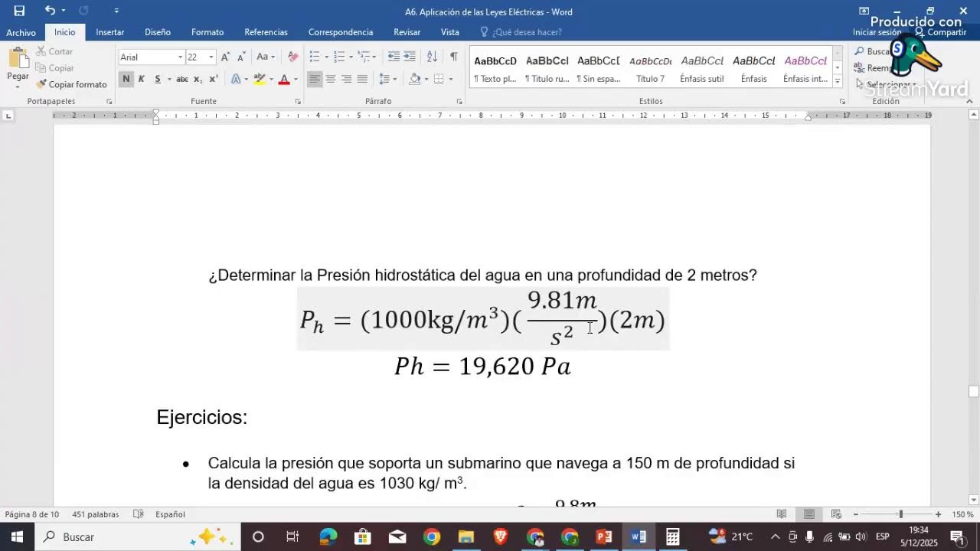Viewport: 980px width, 551px height.
Task: Click the Cut (Cortar) command
Action: pos(54,51)
